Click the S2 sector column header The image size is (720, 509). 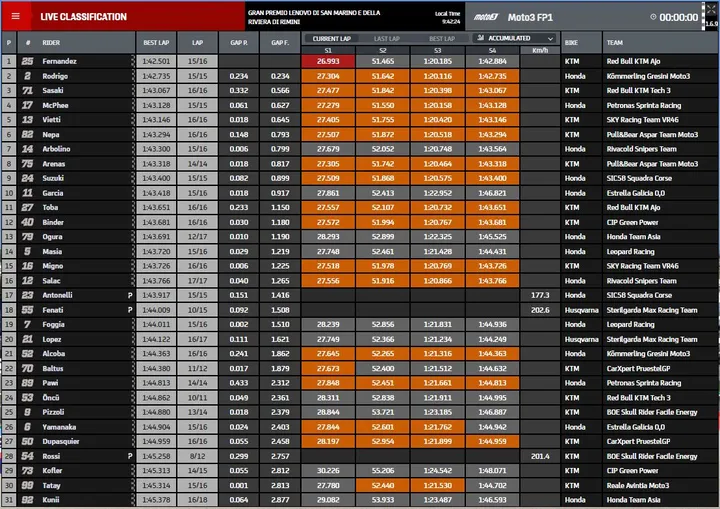click(x=382, y=51)
